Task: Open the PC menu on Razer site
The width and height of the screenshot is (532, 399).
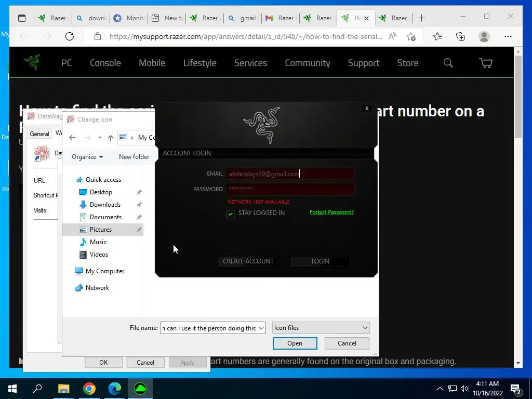Action: [66, 63]
